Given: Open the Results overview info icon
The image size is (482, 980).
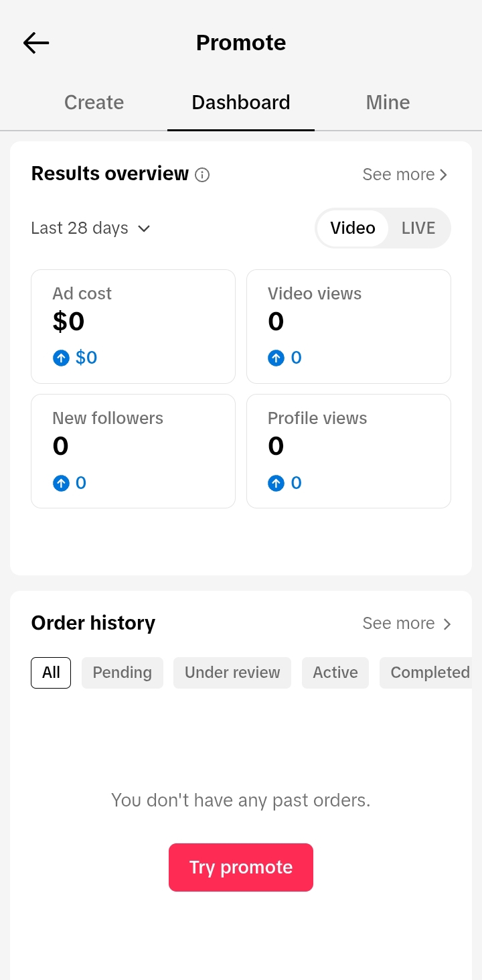Looking at the screenshot, I should click(202, 175).
